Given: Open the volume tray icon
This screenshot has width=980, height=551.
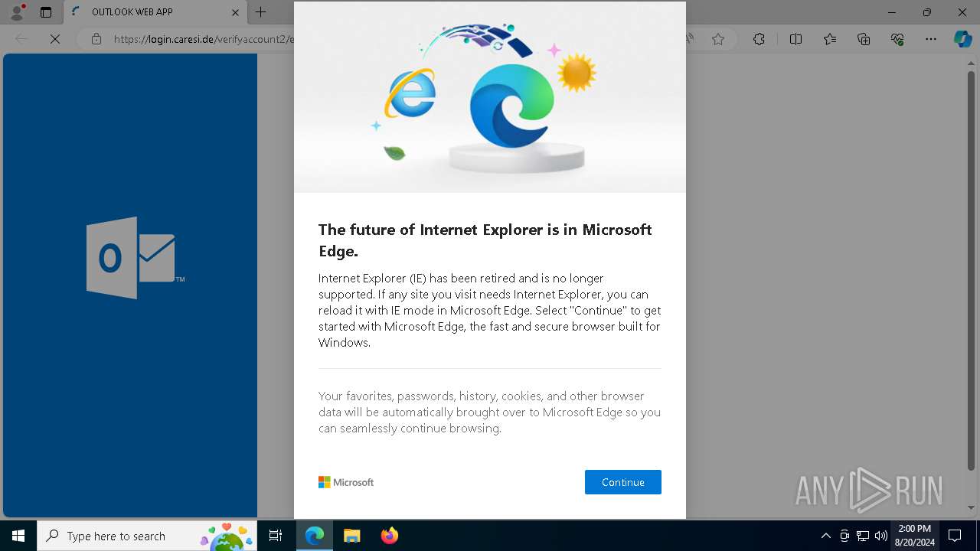Looking at the screenshot, I should [881, 536].
